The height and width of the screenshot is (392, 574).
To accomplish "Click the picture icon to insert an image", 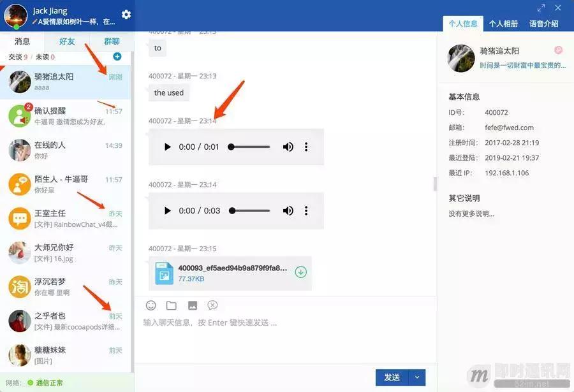I will [x=192, y=305].
